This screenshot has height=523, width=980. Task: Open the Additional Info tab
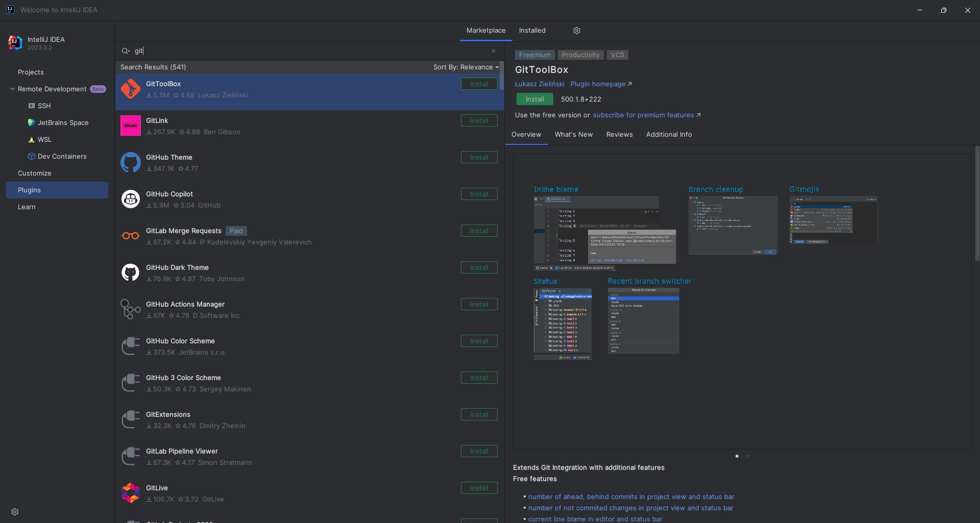pyautogui.click(x=669, y=135)
